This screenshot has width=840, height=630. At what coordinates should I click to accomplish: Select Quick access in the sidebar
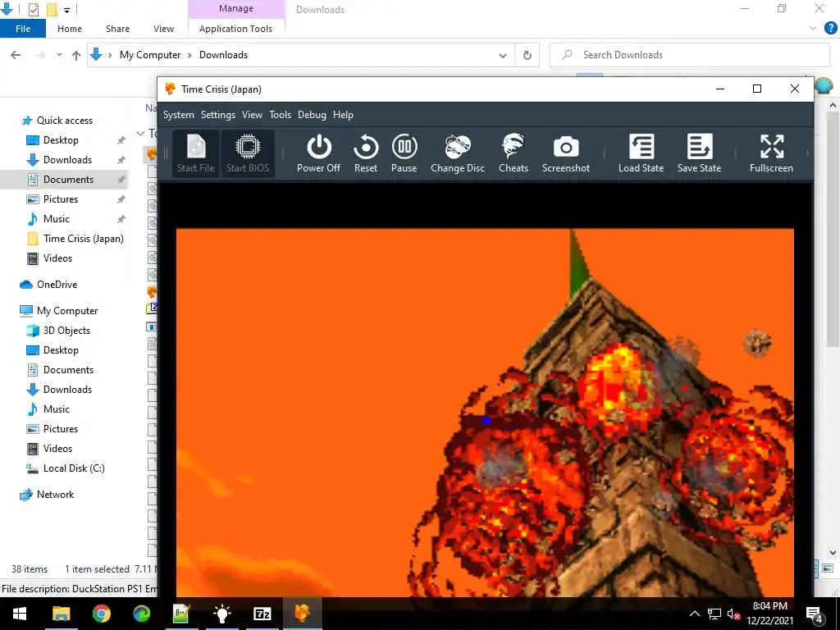tap(64, 120)
